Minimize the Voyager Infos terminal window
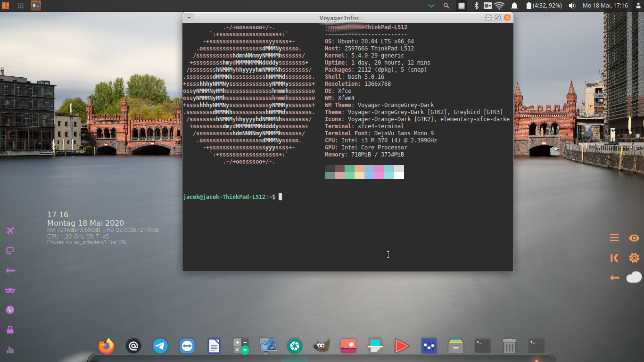The width and height of the screenshot is (644, 362). click(x=489, y=17)
